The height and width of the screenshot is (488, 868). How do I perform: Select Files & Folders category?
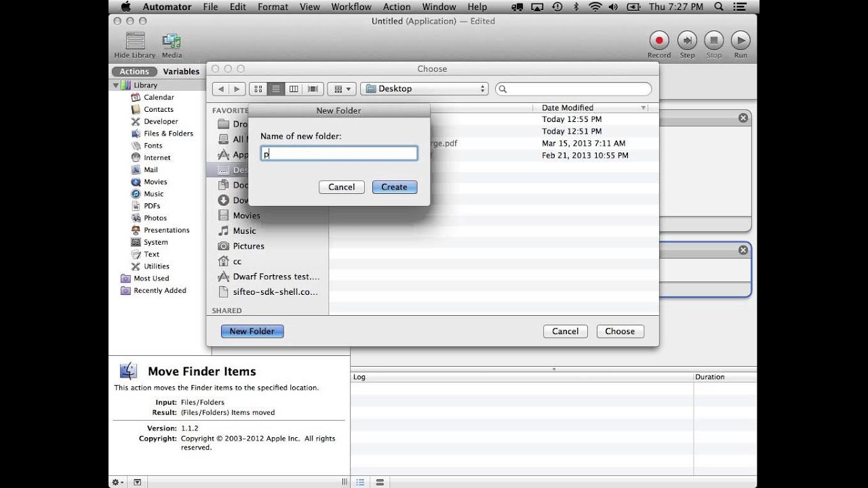168,134
